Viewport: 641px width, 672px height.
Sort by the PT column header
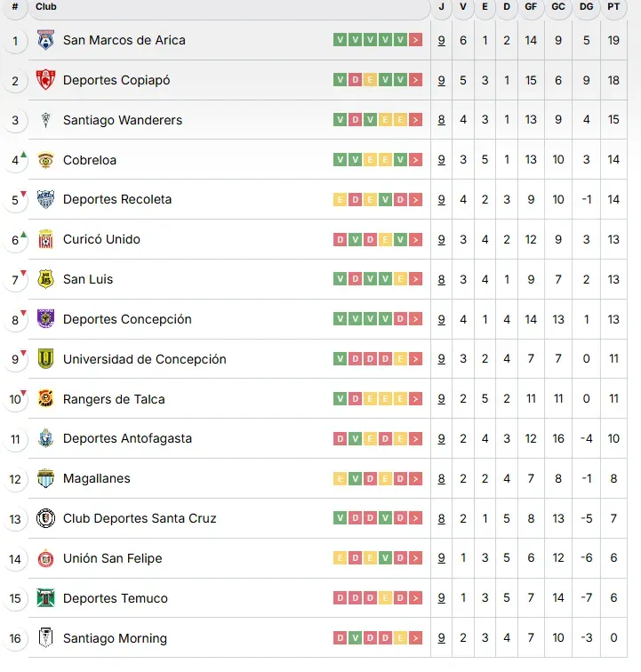tap(613, 6)
